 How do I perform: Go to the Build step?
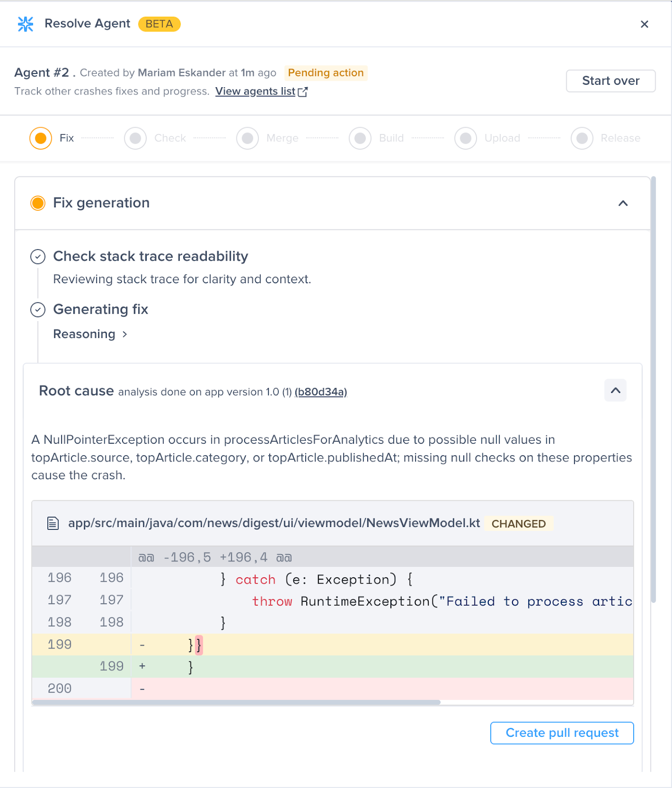(x=360, y=138)
